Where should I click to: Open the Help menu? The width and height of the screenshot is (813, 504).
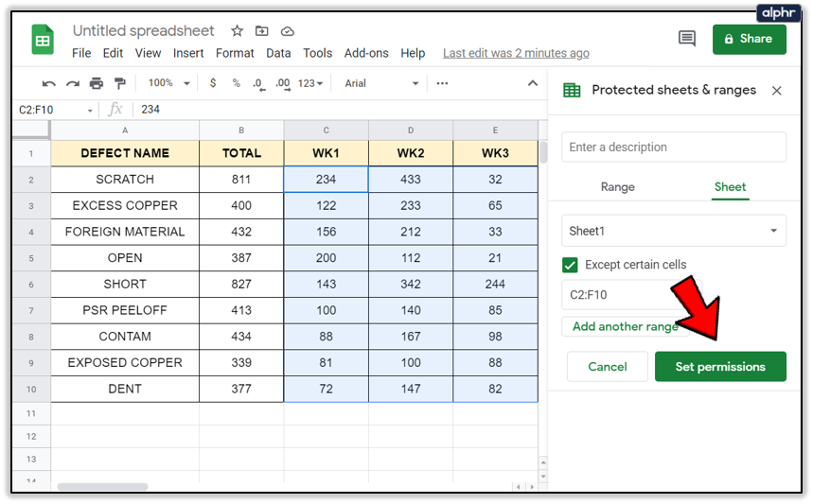(x=413, y=53)
